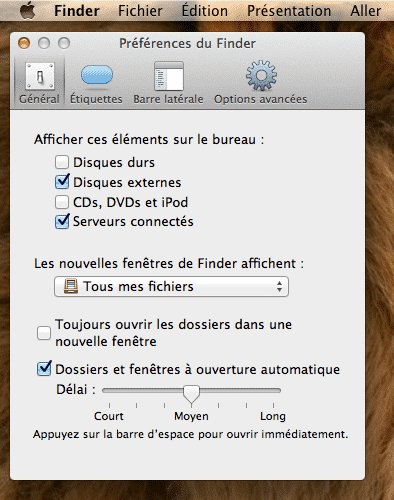Enable the Disques durs checkbox
Viewport: 394px width, 500px height.
62,162
